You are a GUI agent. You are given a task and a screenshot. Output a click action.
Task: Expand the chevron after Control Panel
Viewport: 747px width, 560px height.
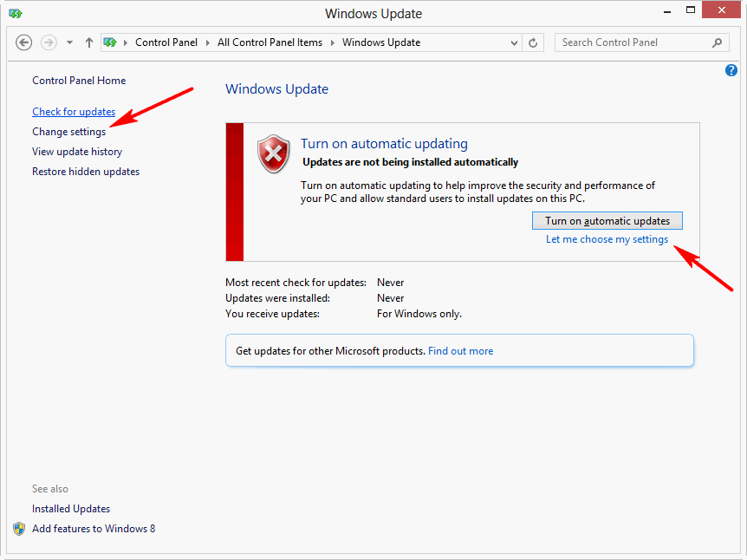[208, 42]
